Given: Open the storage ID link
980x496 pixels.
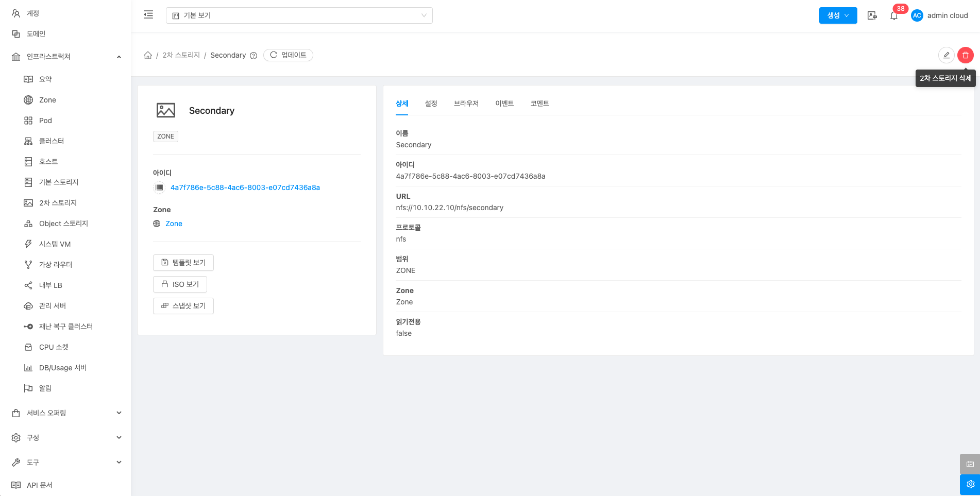Looking at the screenshot, I should point(245,187).
